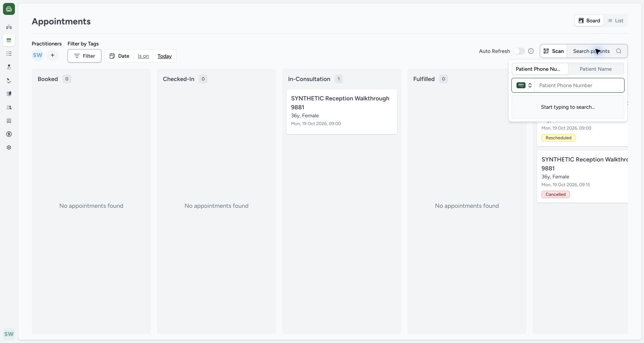The width and height of the screenshot is (644, 343).
Task: Click the 'Mon, 19 Oct 2026, 09:15' timestamp
Action: tap(566, 185)
